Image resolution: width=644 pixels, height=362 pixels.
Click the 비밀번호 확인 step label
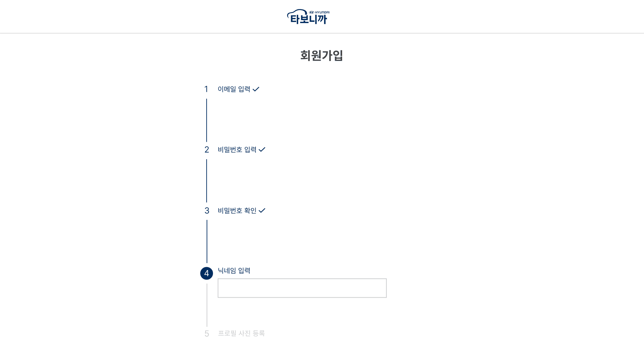pyautogui.click(x=237, y=210)
